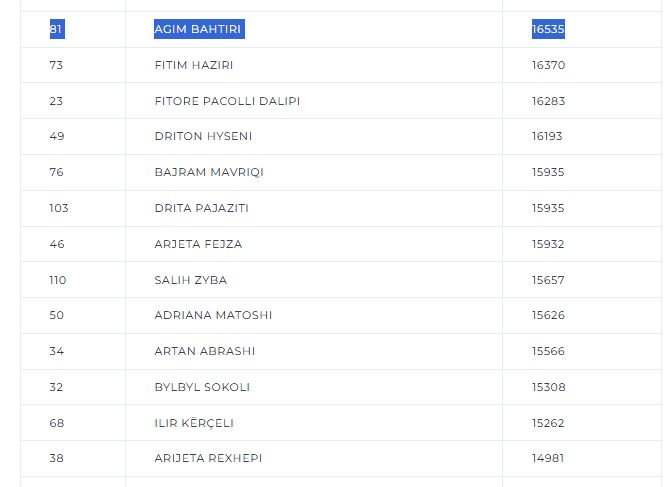Select the vote count 15932
The height and width of the screenshot is (487, 669).
pos(548,244)
